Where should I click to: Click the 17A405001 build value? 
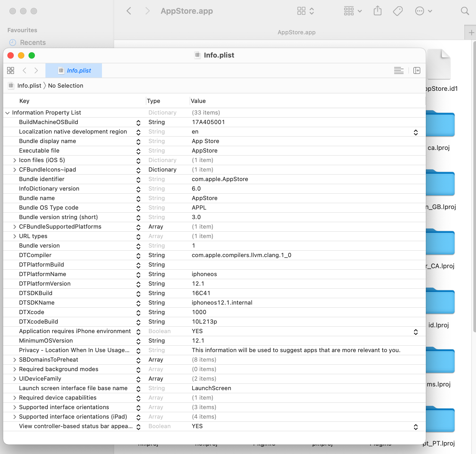[x=208, y=122]
